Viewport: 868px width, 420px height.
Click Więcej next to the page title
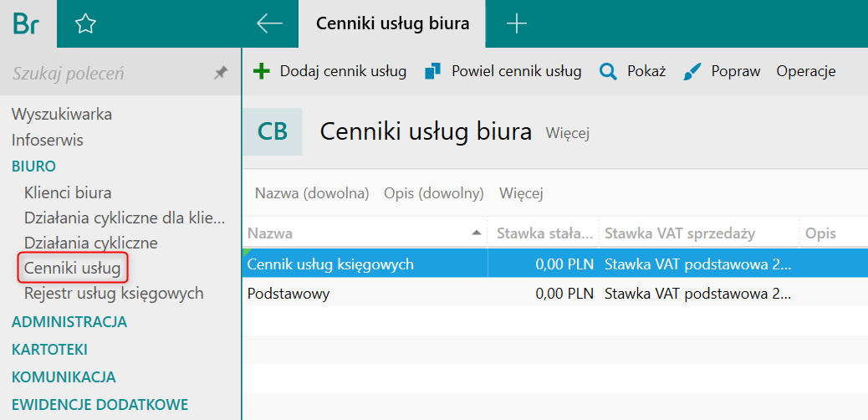[568, 133]
